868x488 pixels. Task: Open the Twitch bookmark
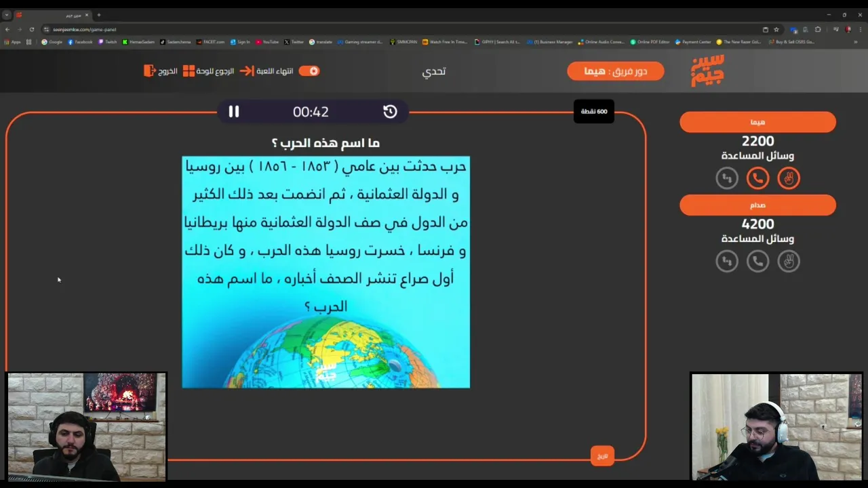coord(108,42)
